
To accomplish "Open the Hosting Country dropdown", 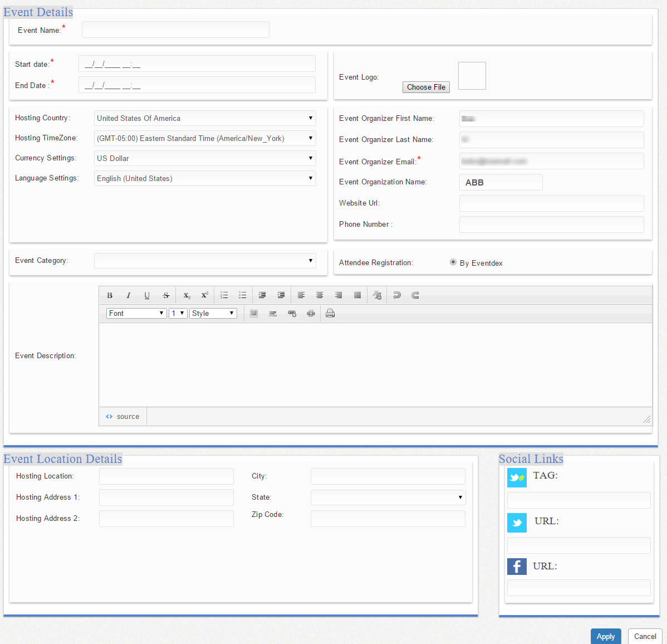I will pos(204,118).
